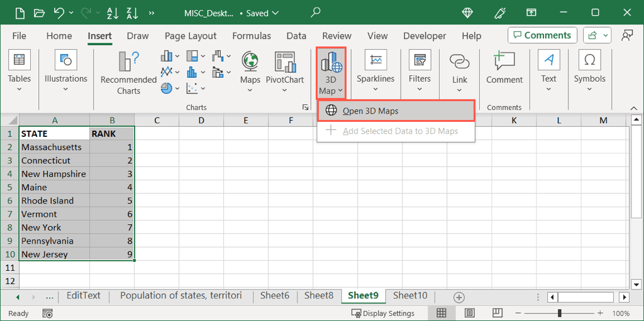This screenshot has width=644, height=321.
Task: Click the Recommended Charts icon
Action: (128, 62)
